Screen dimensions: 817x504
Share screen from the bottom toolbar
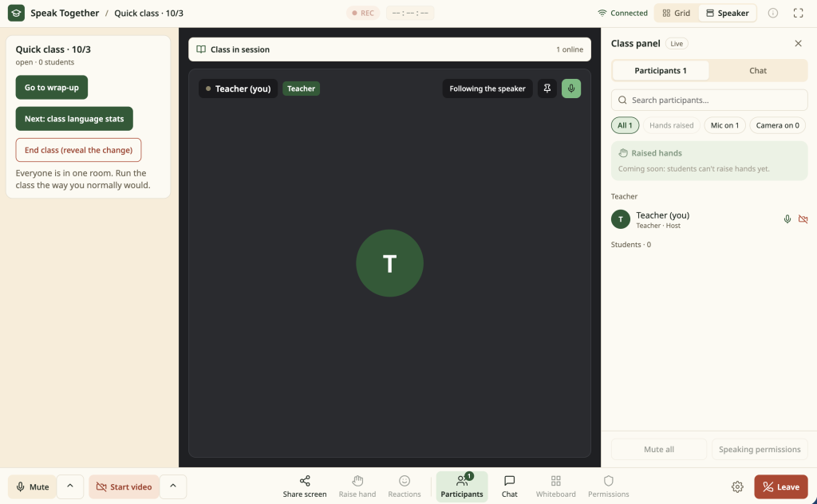305,486
